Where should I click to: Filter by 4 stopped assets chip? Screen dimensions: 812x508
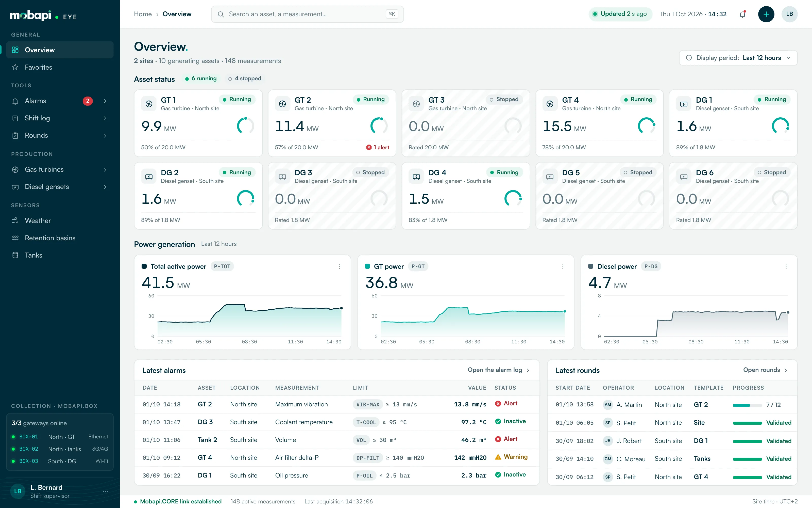tap(245, 79)
